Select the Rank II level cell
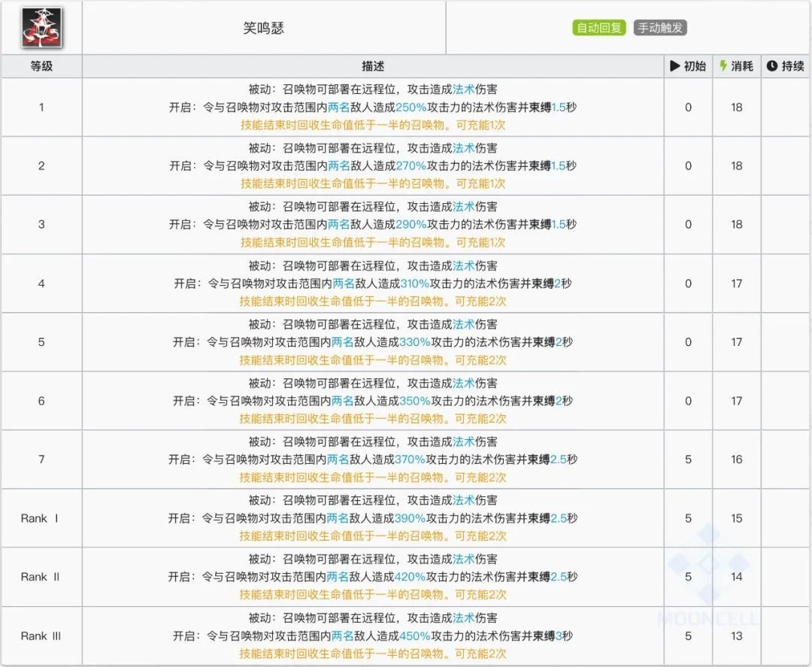 41,577
